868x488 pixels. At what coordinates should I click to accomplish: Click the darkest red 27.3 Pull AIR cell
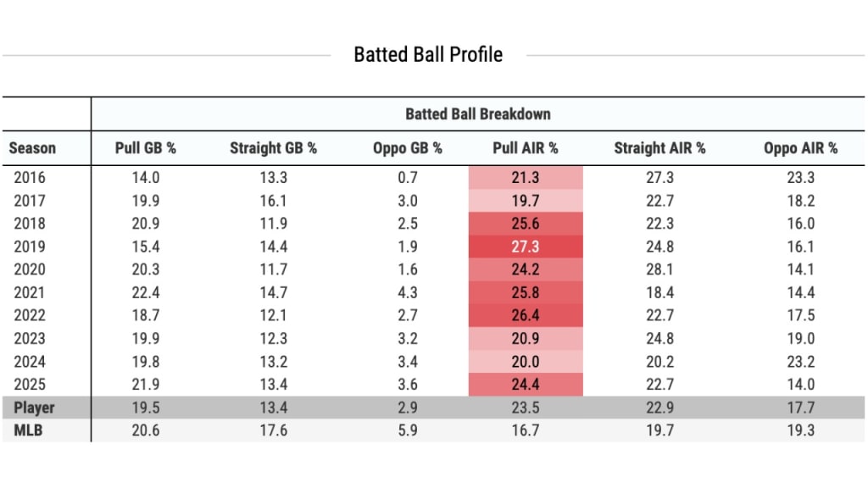pos(526,247)
